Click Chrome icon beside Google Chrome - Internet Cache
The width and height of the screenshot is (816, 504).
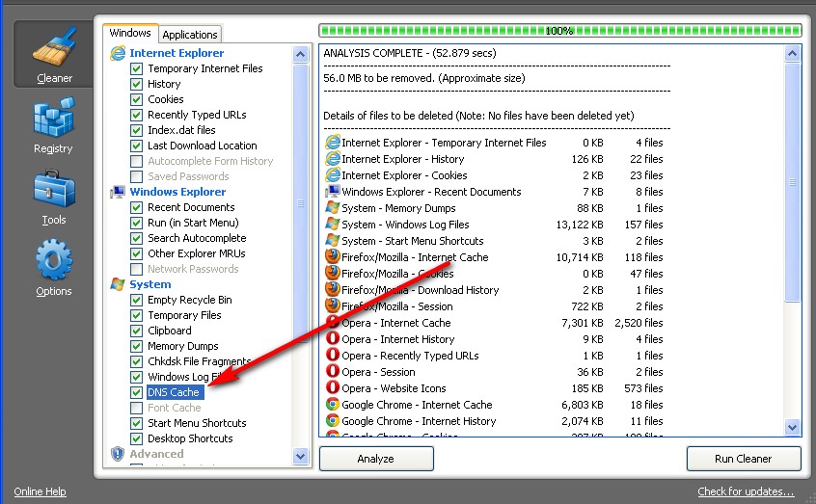333,404
